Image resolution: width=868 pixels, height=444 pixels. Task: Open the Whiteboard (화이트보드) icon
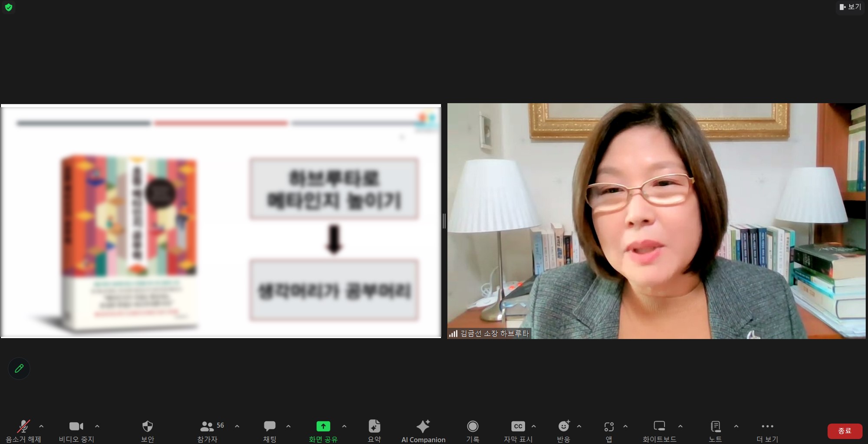pyautogui.click(x=659, y=426)
